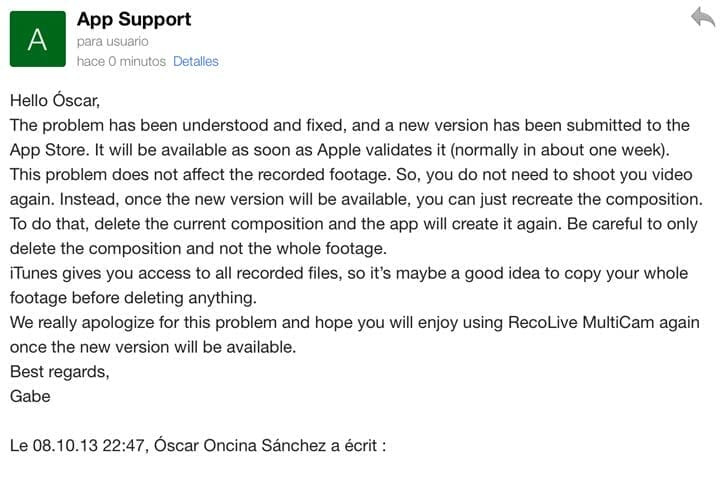Tap the green sender avatar
This screenshot has height=480, width=720.
(x=37, y=38)
